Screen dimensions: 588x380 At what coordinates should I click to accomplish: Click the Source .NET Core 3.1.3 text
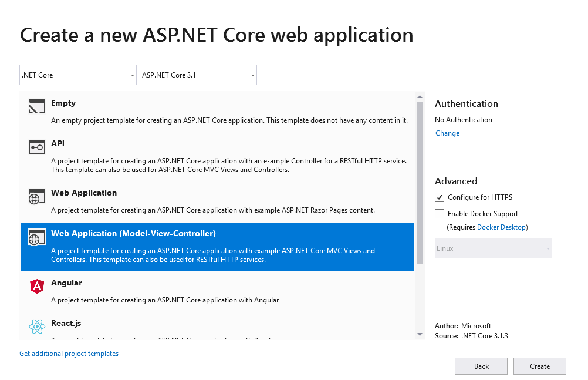tap(471, 336)
